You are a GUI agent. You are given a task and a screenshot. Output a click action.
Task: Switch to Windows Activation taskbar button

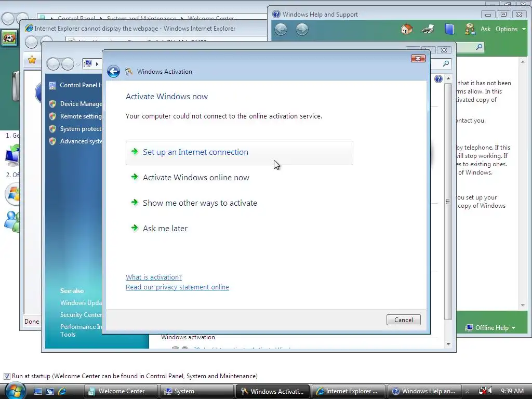pos(272,391)
